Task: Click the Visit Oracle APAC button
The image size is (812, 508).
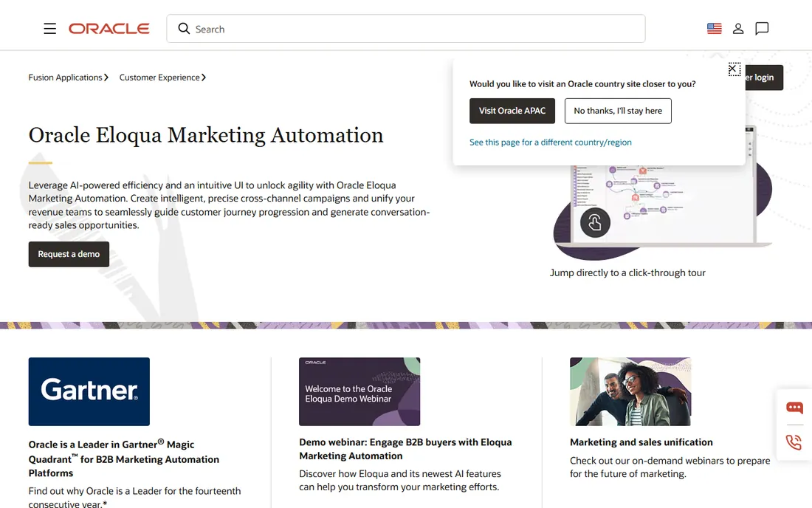Action: (x=512, y=111)
